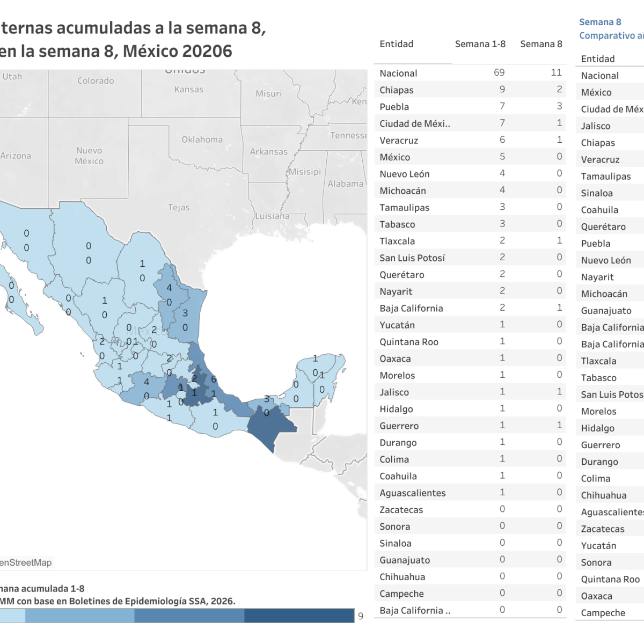Click the darkest blue segment of color legend
644x644 pixels.
click(x=299, y=616)
